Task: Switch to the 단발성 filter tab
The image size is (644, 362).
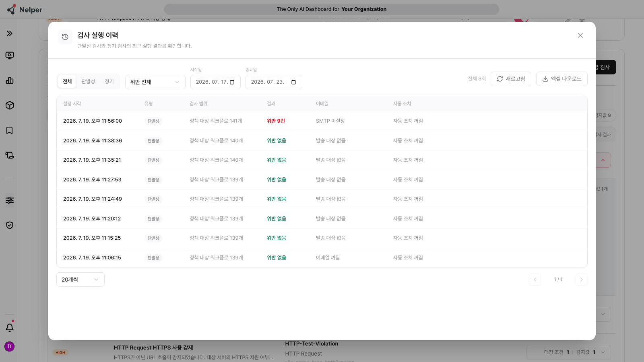Action: [x=88, y=82]
